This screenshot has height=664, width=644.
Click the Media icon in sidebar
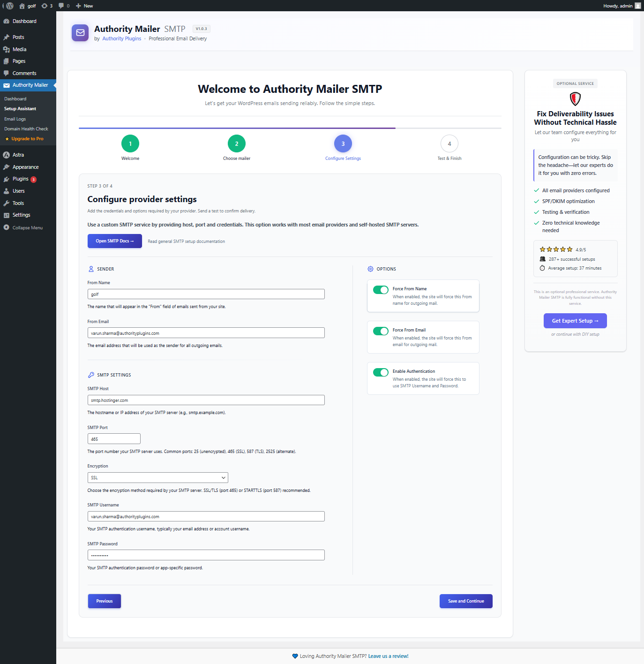[7, 49]
